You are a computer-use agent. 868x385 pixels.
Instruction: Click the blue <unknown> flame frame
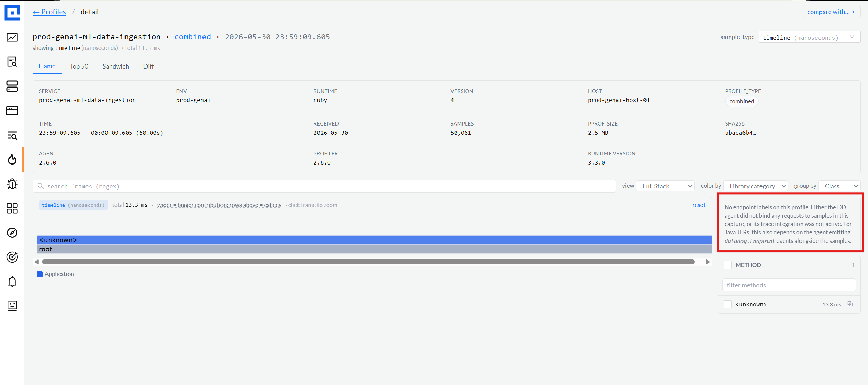[x=374, y=240]
